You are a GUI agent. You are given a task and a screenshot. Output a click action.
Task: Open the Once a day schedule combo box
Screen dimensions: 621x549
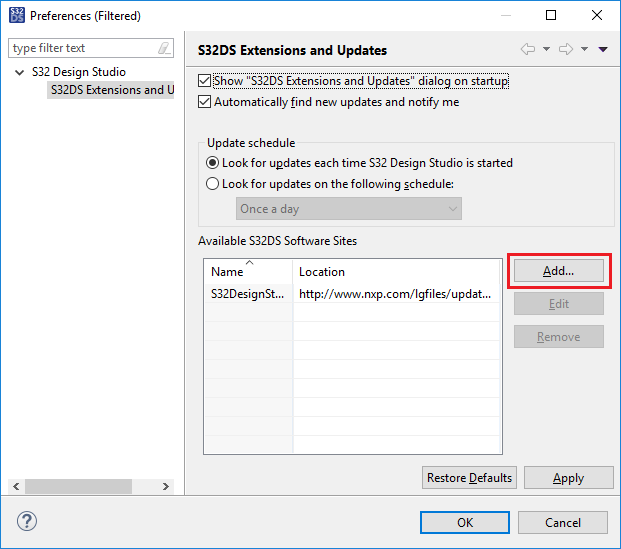tap(349, 209)
